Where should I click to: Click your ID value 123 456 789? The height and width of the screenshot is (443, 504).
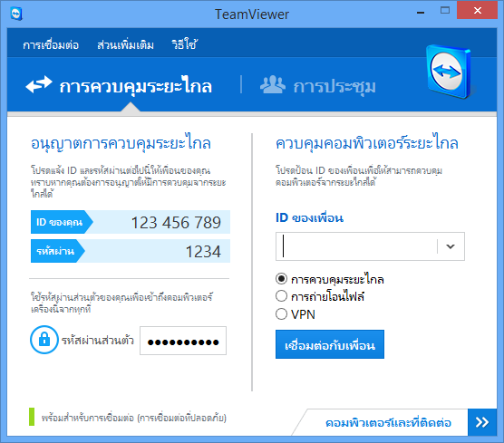(176, 222)
